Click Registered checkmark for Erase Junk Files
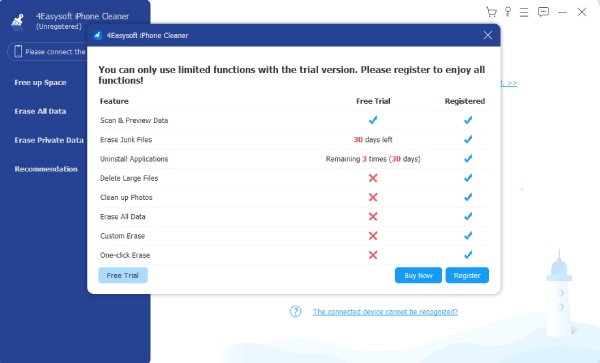Viewport: 600px width, 363px height. (x=468, y=139)
